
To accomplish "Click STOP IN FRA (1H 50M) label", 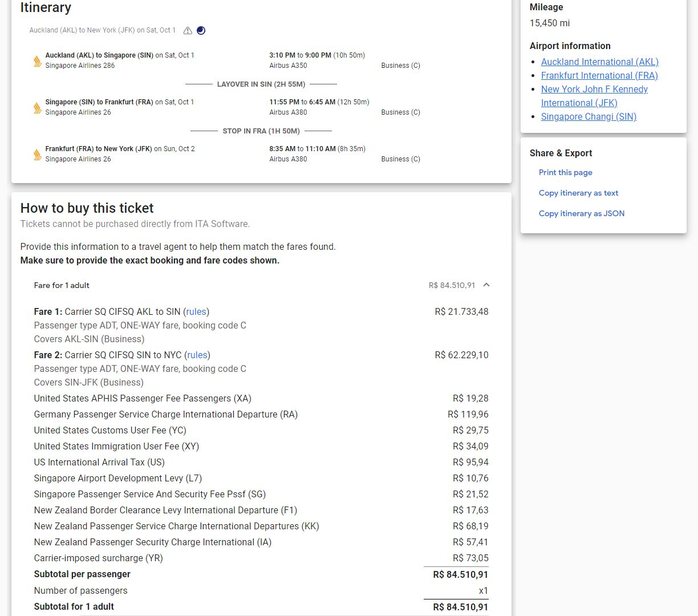I will 261,131.
